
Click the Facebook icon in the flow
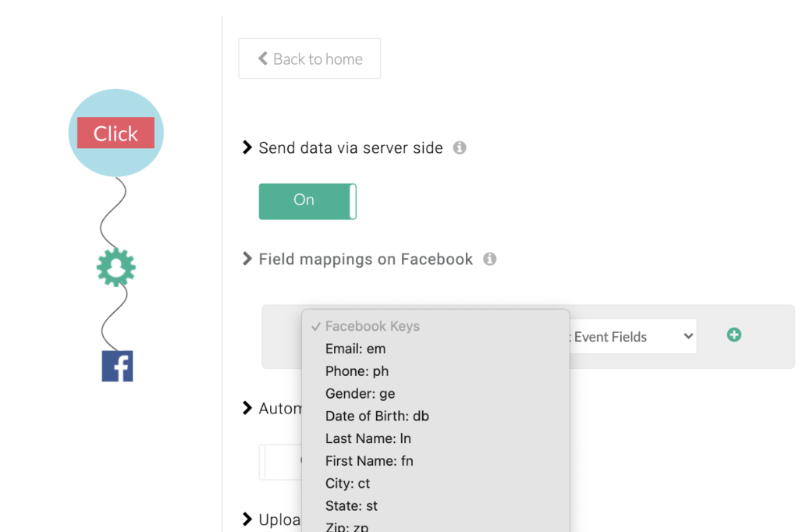116,366
